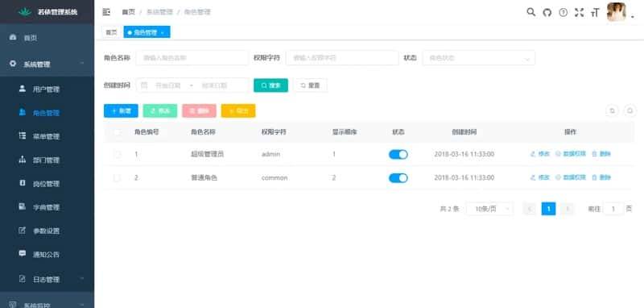Screen dimensions: 644x308
Task: Toggle the status switch for 超级管理员
Action: 398,154
